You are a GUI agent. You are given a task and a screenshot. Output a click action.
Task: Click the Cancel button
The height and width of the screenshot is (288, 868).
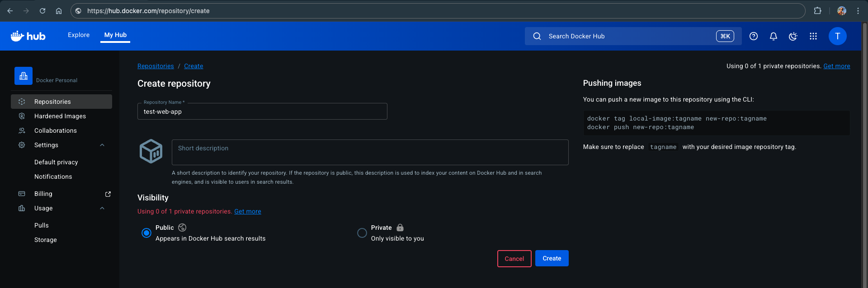point(514,259)
